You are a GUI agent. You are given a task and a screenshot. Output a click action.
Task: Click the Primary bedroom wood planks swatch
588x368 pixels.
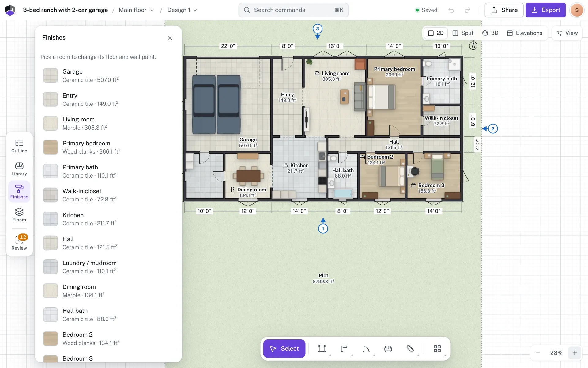[x=51, y=147]
